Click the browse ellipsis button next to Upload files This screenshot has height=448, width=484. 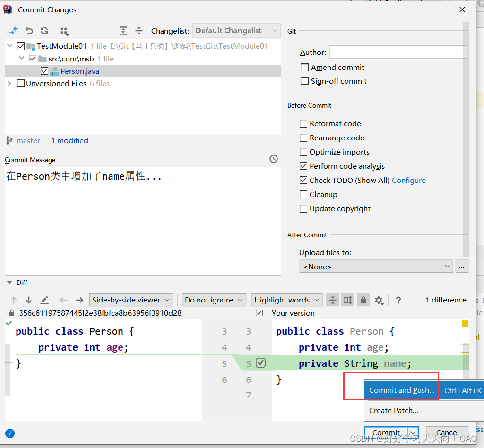462,267
